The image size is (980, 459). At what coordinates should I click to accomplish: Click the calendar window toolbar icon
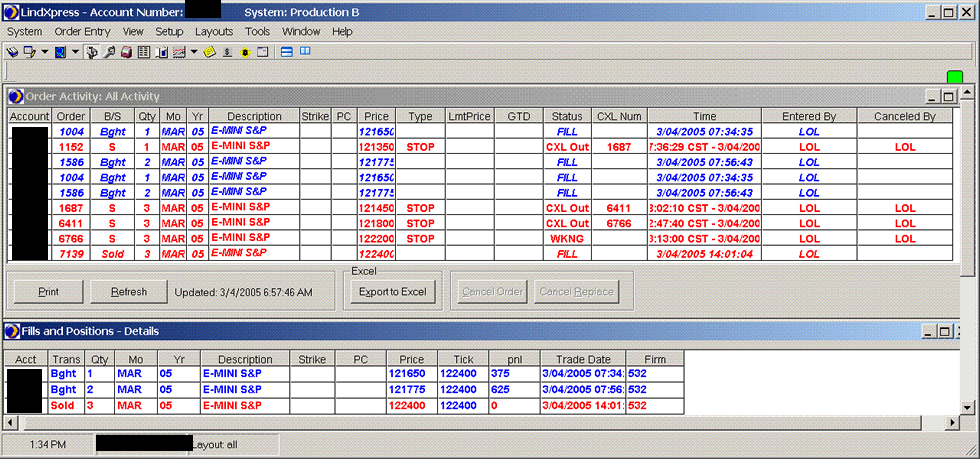262,53
